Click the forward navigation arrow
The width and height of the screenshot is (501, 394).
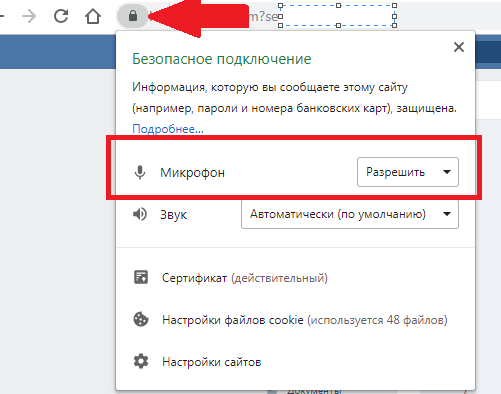coord(29,16)
